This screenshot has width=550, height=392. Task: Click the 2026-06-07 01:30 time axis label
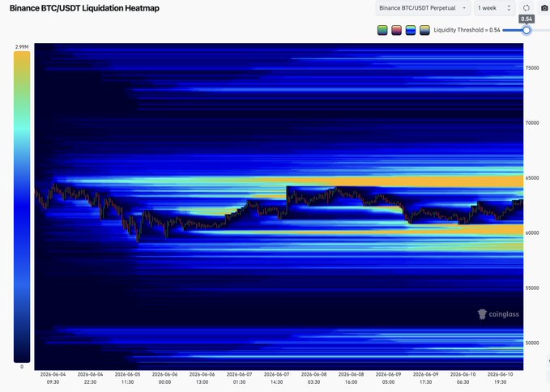tap(239, 378)
